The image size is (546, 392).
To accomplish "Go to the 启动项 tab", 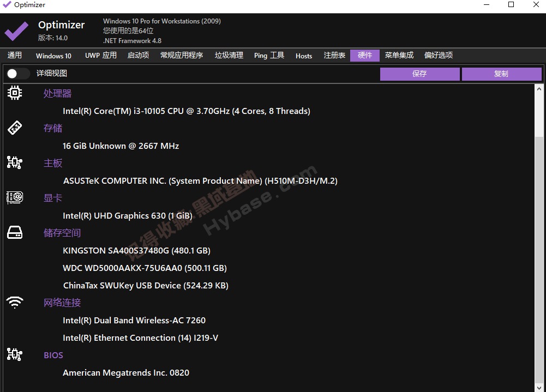I will click(x=138, y=56).
